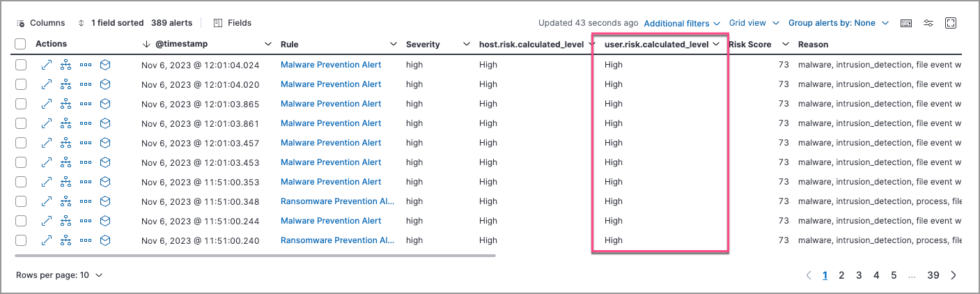Viewport: 980px width, 294px height.
Task: Select all alerts with the header checkbox
Action: [21, 45]
